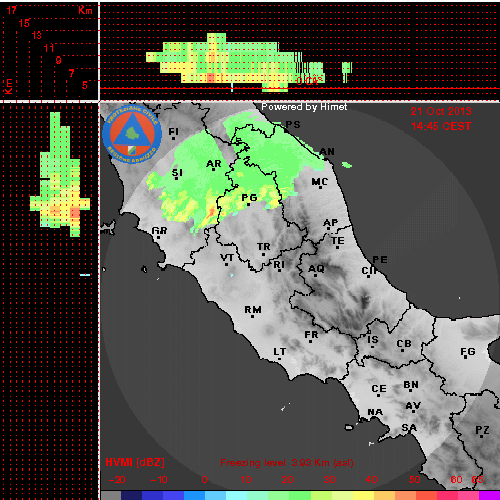
Task: Click the LT (Latina) city label
Action: coord(280,352)
